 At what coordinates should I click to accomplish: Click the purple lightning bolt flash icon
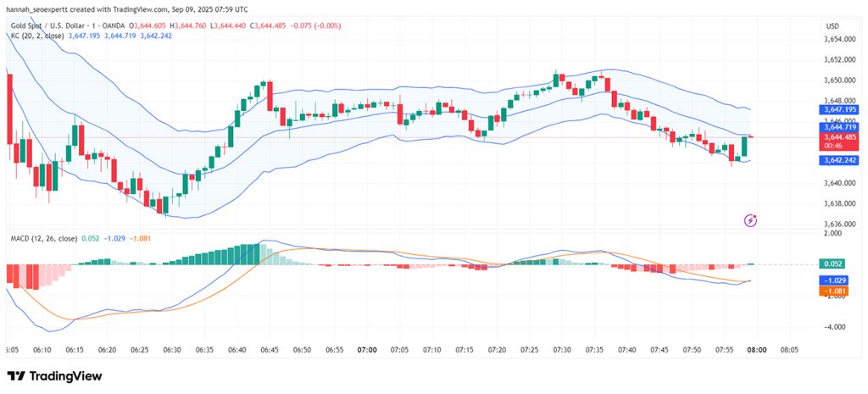(751, 221)
